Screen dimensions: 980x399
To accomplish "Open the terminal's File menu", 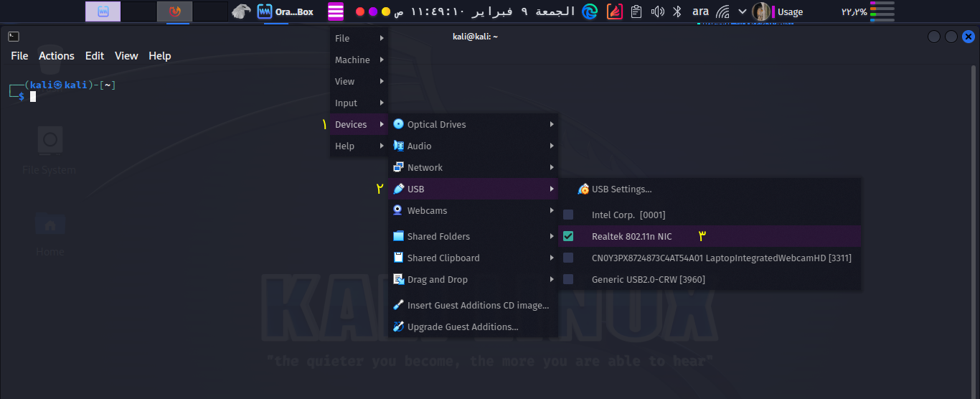I will coord(19,56).
